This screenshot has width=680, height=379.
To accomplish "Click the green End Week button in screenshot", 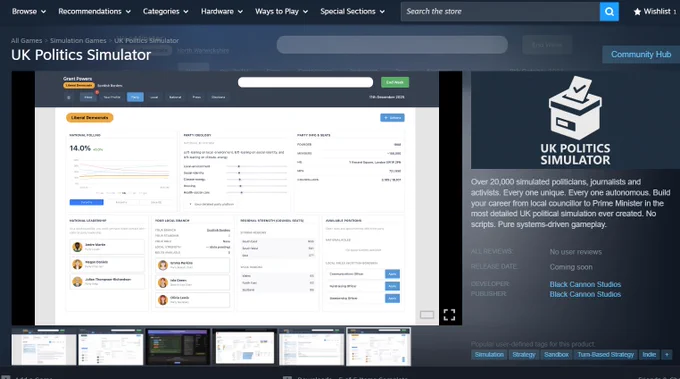I will tap(395, 82).
